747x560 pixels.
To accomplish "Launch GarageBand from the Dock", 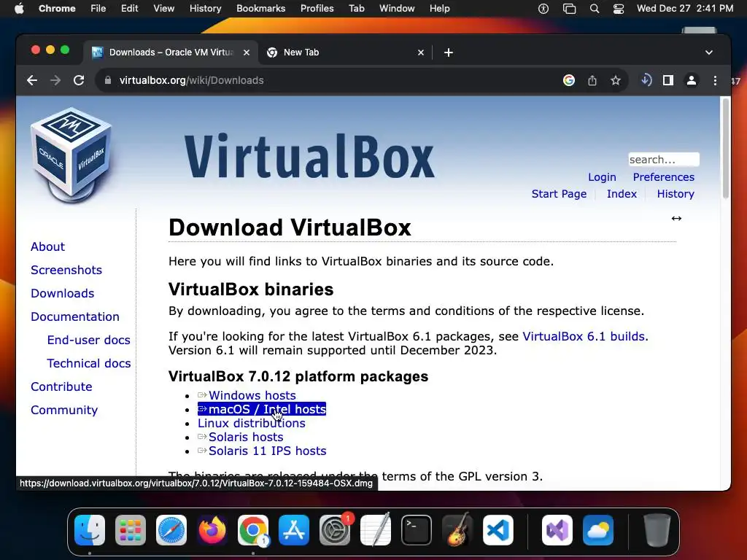I will tap(457, 530).
